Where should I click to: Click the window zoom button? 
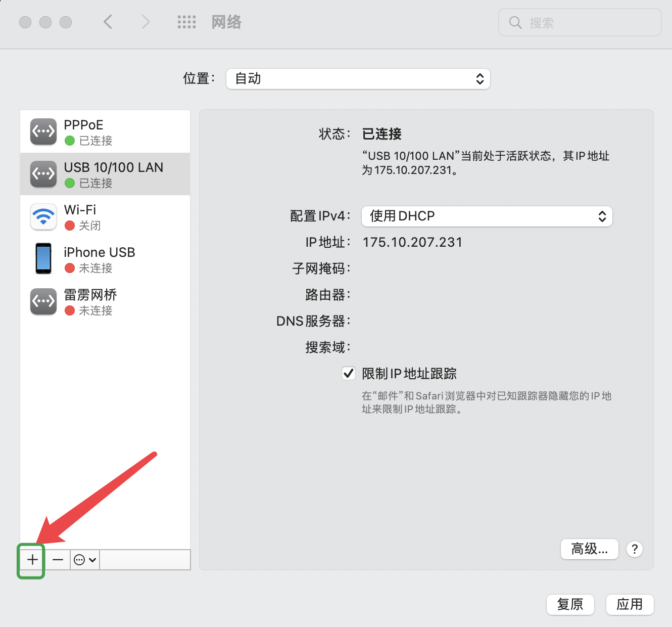pos(66,22)
